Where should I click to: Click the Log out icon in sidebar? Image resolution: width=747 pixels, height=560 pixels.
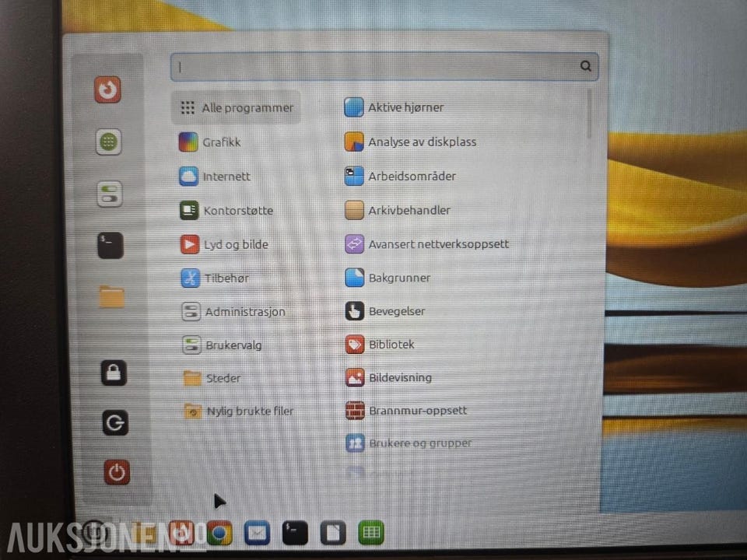(x=115, y=422)
